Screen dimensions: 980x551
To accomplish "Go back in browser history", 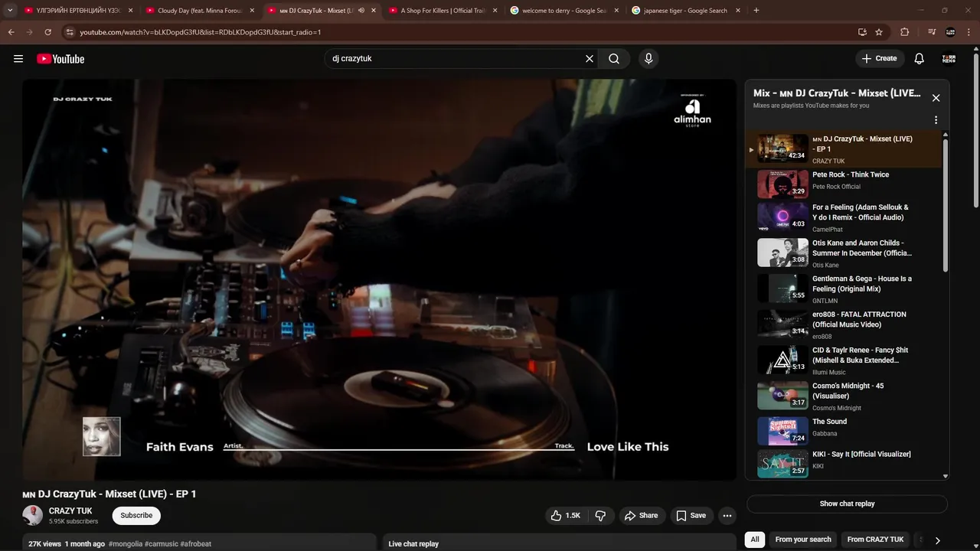I will pyautogui.click(x=11, y=32).
